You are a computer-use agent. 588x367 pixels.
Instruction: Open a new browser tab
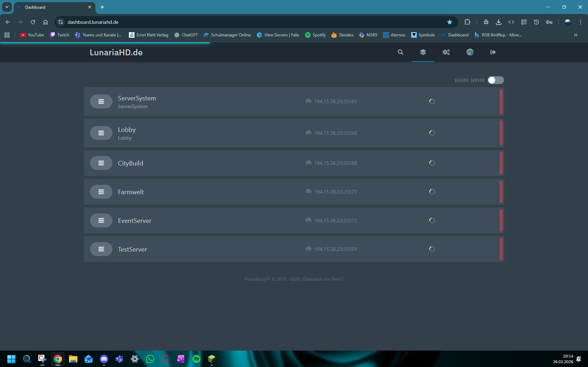click(102, 7)
